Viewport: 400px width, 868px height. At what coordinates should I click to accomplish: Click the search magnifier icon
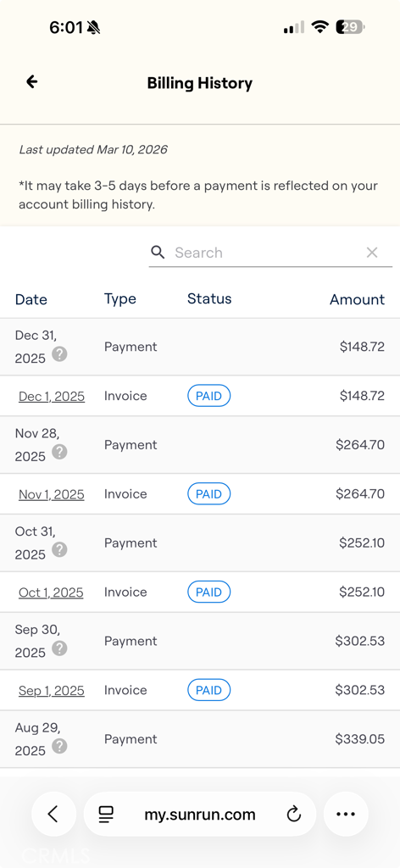point(158,253)
